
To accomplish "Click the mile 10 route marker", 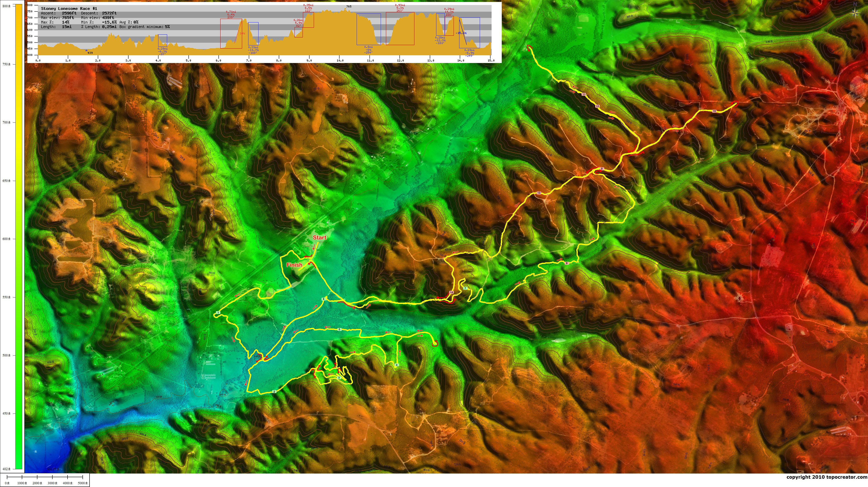I will pyautogui.click(x=714, y=111).
